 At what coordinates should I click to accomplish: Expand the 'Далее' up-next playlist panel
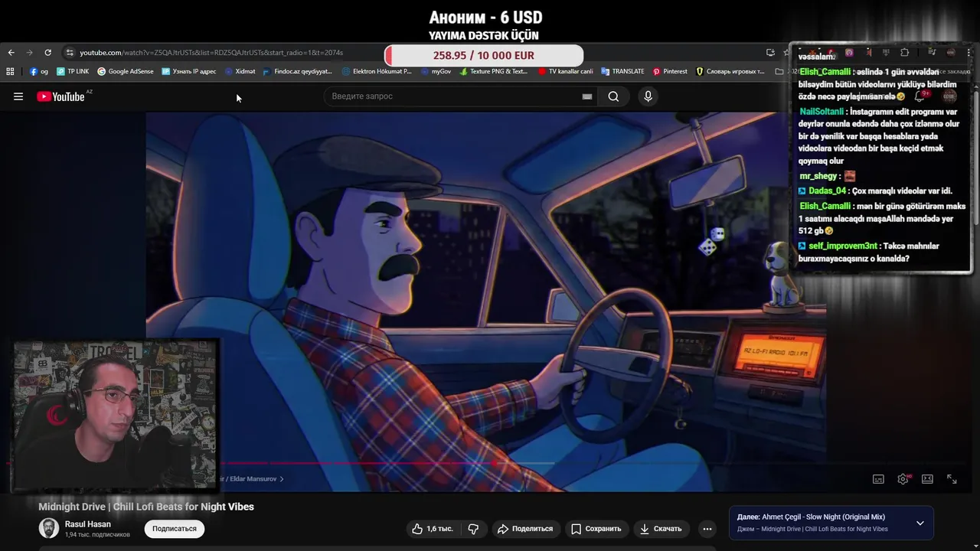pos(920,523)
